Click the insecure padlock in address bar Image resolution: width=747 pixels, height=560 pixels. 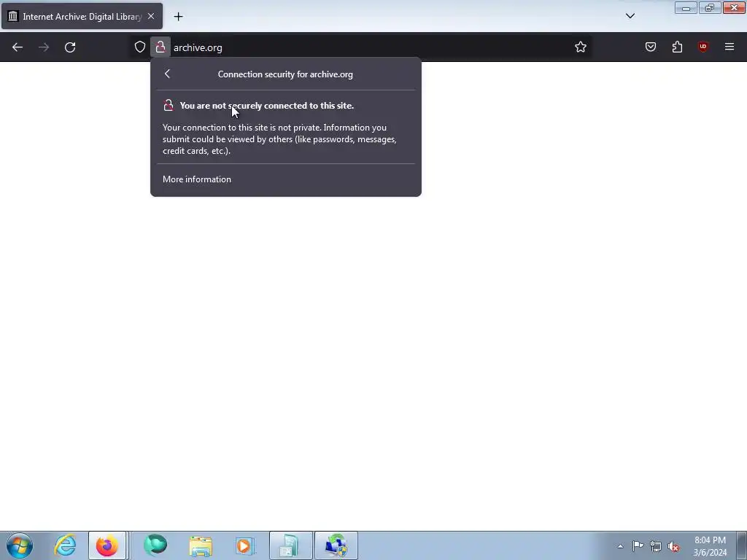pos(160,47)
